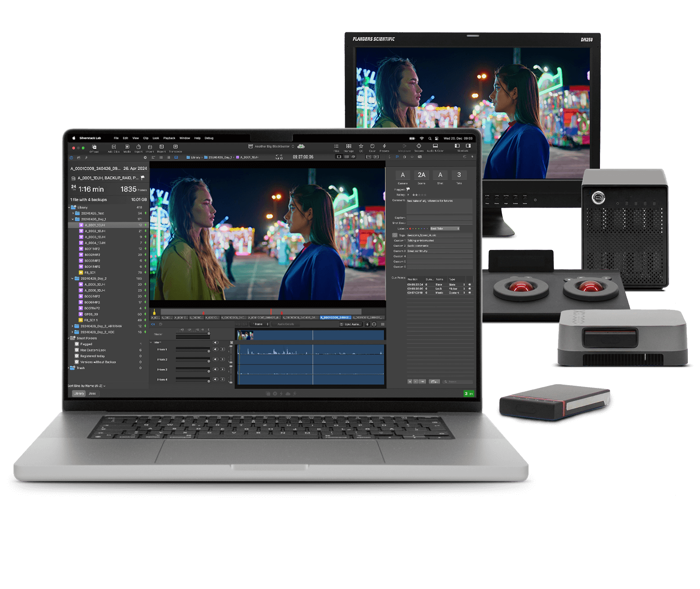
Task: Click the Report tool icon
Action: pyautogui.click(x=161, y=146)
